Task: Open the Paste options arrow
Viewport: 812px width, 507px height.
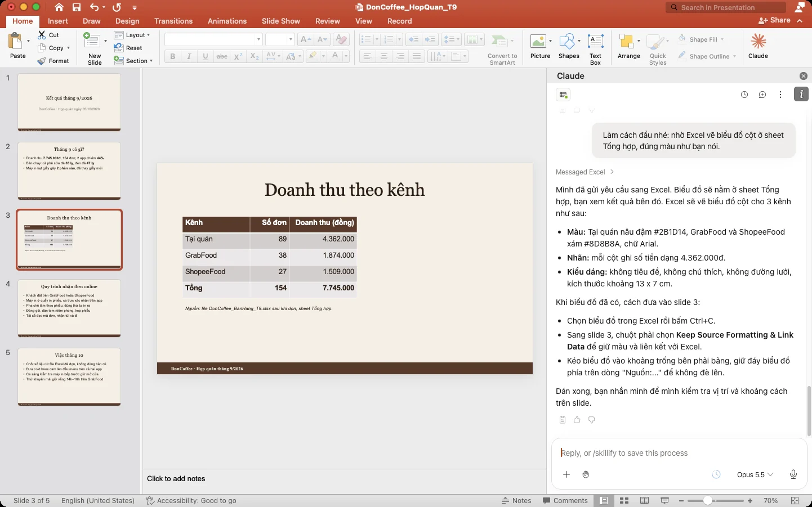Action: (x=28, y=41)
